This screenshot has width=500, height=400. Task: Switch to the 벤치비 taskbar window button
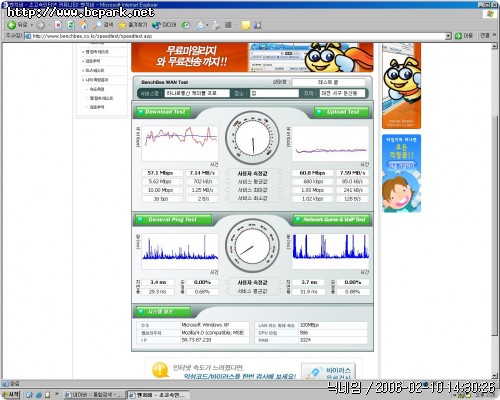click(x=158, y=395)
